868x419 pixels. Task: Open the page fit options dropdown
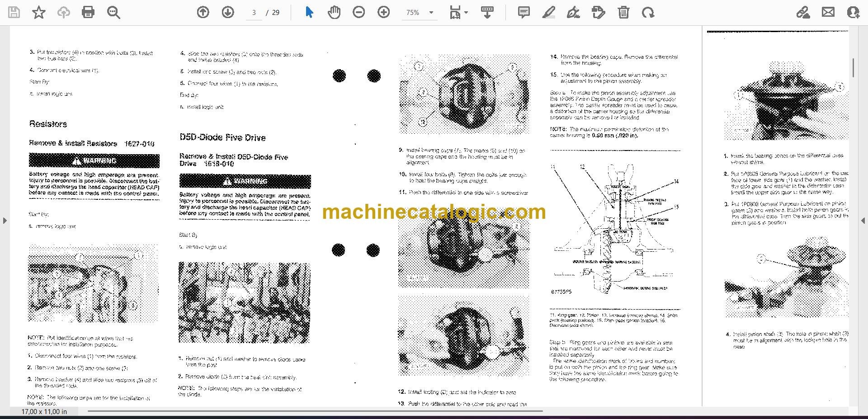(458, 13)
